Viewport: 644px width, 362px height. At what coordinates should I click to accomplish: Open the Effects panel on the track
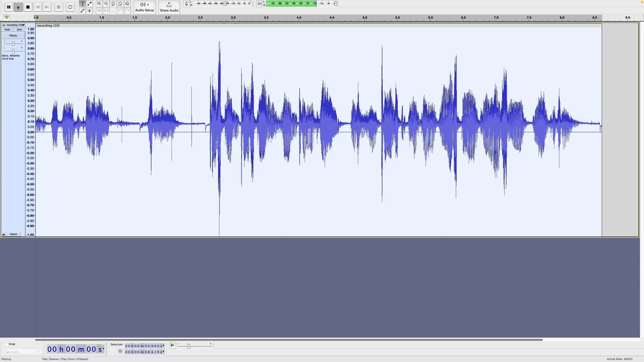13,35
